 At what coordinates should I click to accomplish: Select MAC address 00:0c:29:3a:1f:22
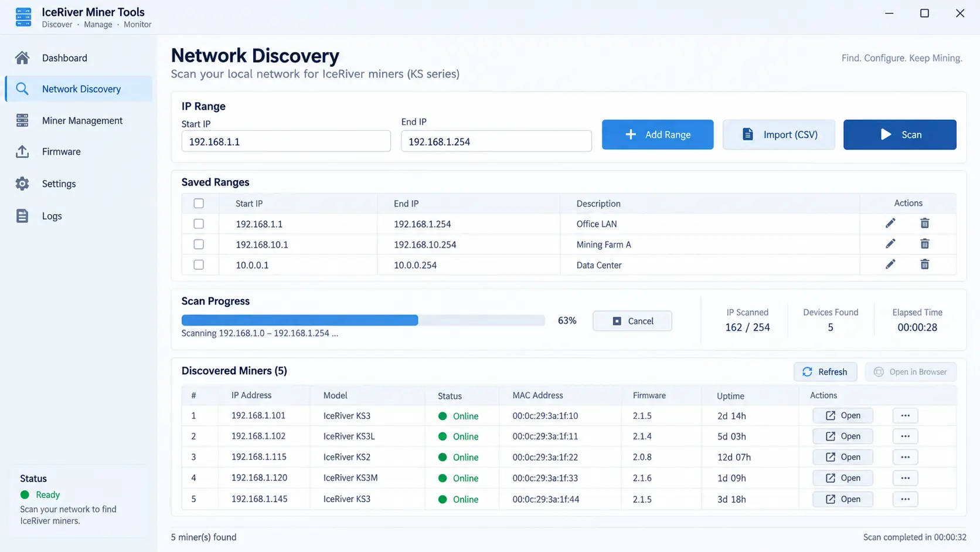pyautogui.click(x=545, y=457)
